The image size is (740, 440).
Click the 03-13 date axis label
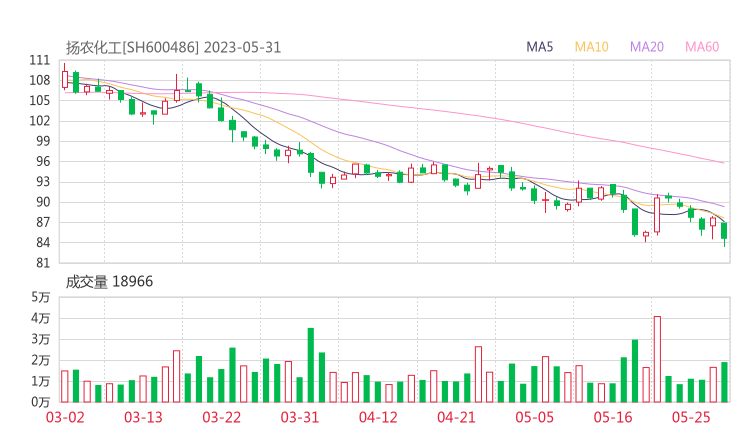143,417
